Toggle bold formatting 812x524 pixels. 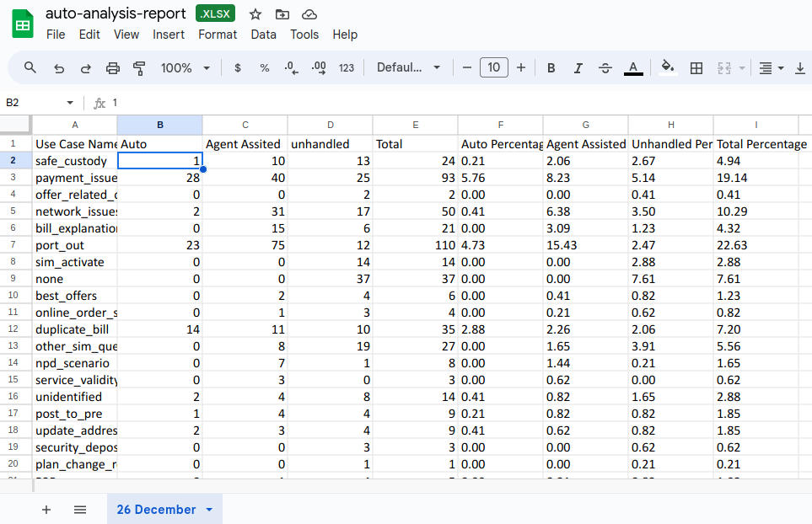click(x=551, y=68)
